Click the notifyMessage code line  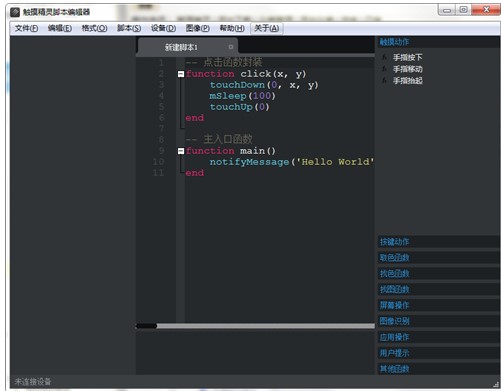click(292, 162)
